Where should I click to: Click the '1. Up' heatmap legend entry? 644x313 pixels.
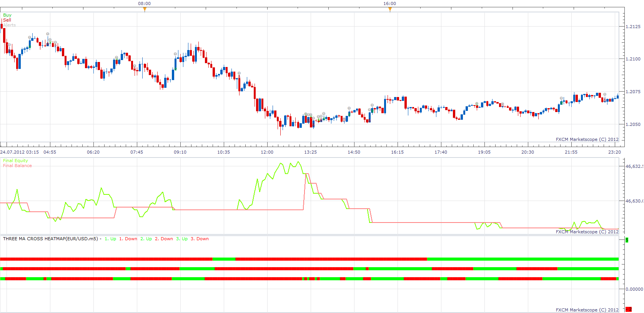click(110, 239)
